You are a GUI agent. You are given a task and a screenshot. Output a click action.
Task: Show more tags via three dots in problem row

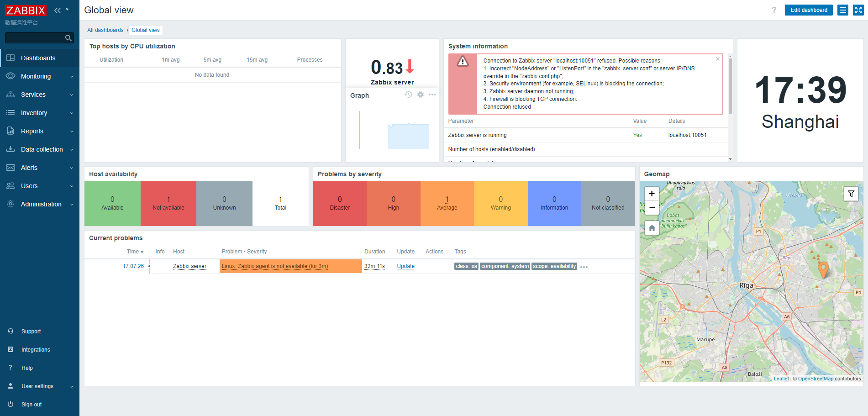pos(584,267)
